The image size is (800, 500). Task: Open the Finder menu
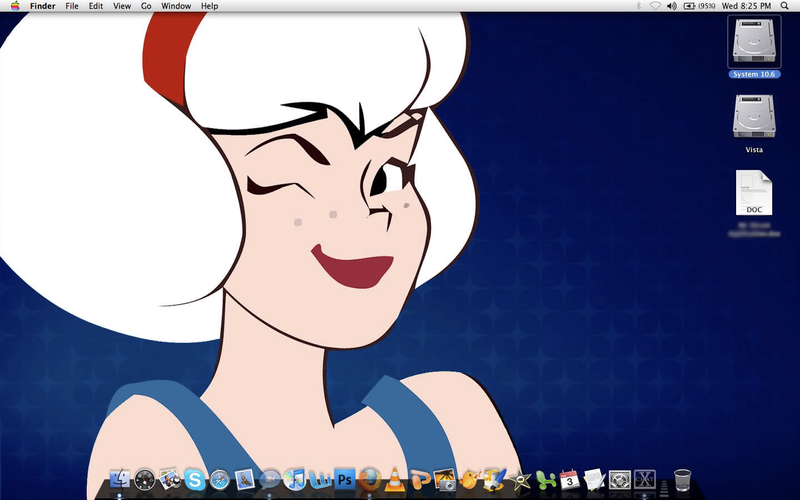click(43, 6)
